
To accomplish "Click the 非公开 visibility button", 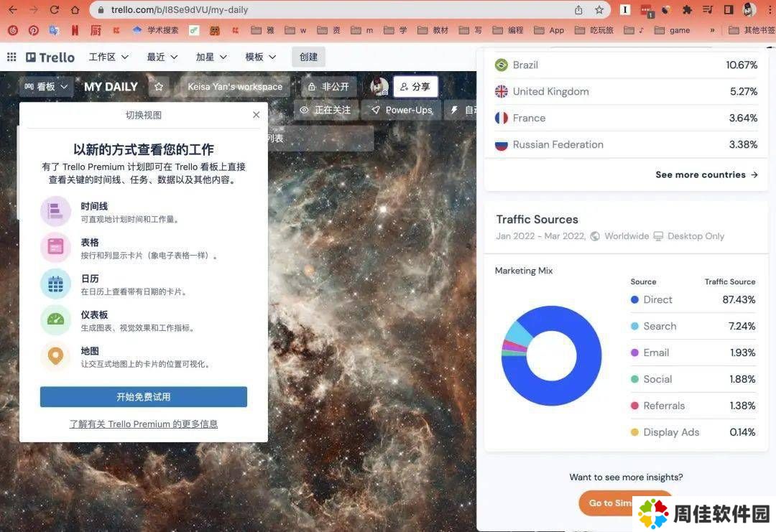I will click(x=328, y=87).
